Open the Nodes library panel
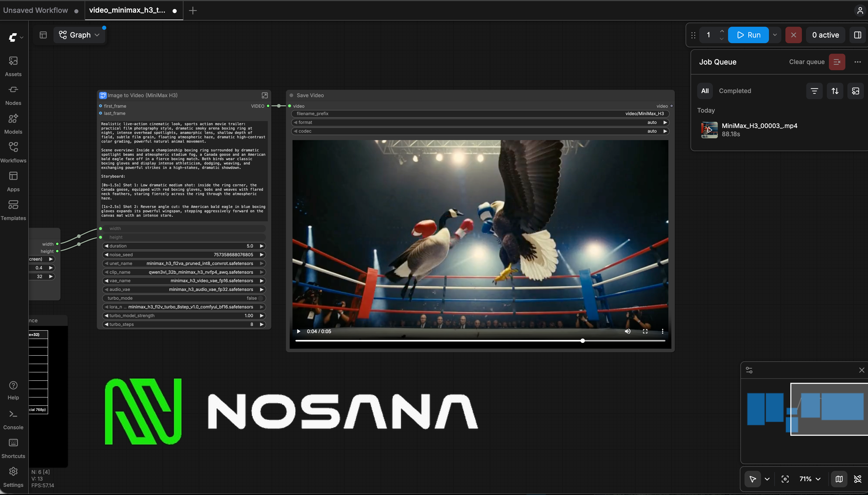Viewport: 868px width, 495px height. (x=13, y=95)
